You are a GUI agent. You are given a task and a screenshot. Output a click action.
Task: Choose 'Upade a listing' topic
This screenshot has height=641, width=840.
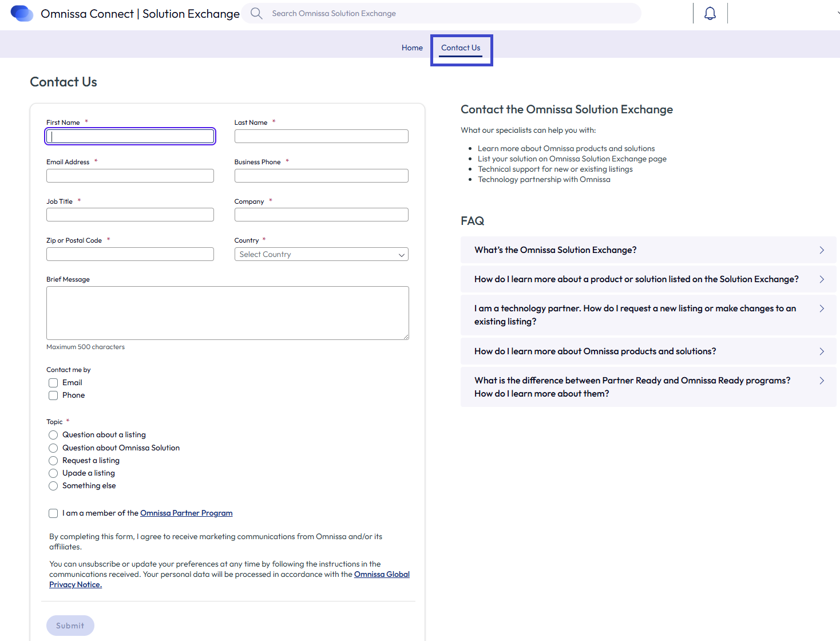click(x=53, y=473)
